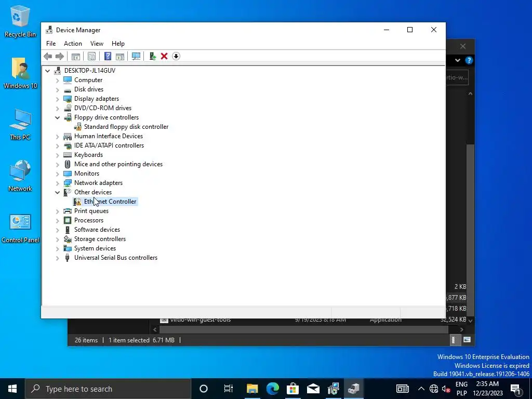Open the Action menu
532x399 pixels.
(x=73, y=44)
